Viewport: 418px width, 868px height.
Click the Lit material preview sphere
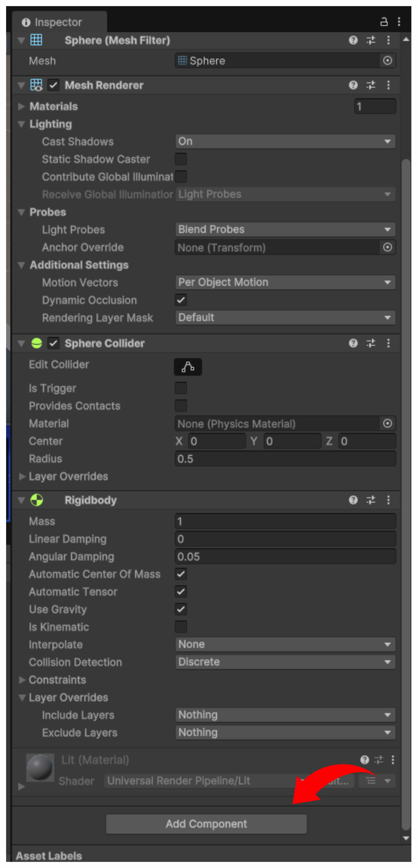[40, 768]
